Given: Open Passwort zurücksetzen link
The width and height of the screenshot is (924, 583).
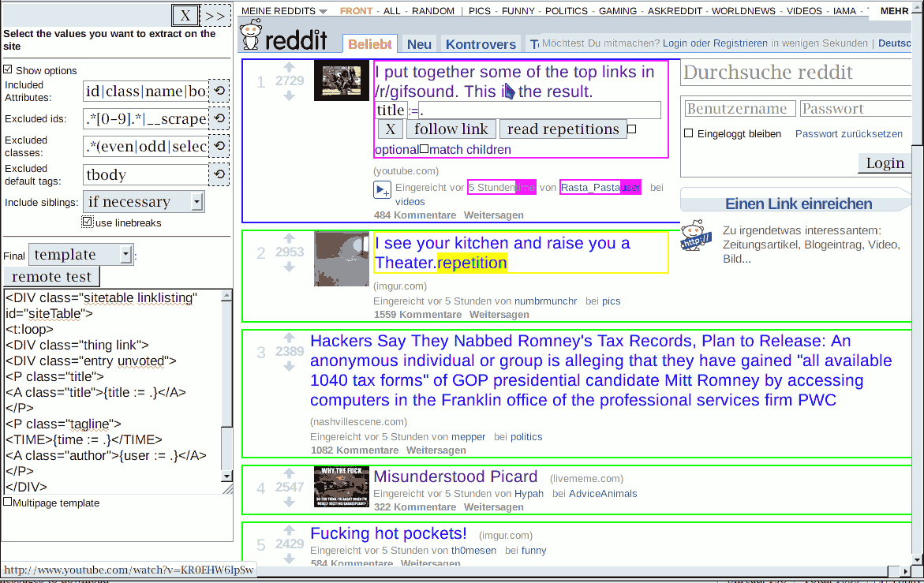Looking at the screenshot, I should (848, 133).
